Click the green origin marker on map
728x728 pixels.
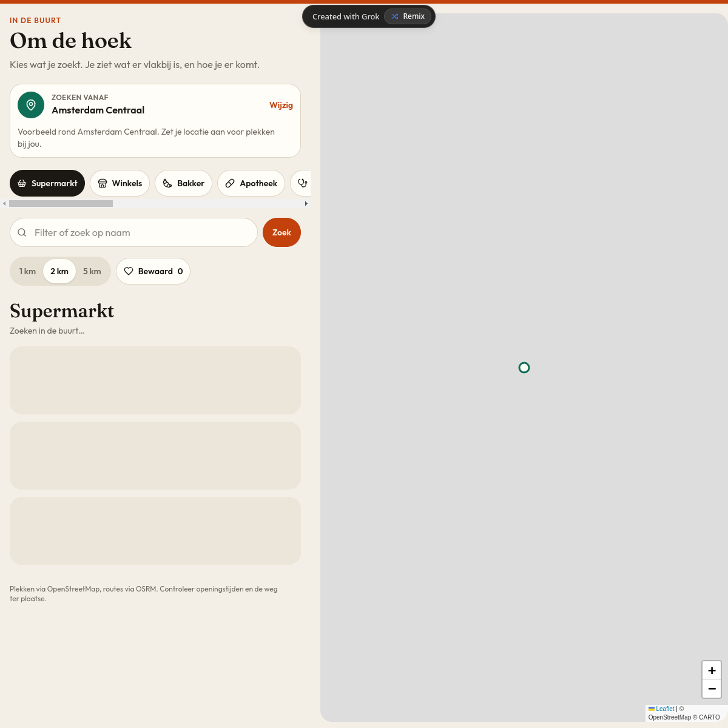point(524,368)
